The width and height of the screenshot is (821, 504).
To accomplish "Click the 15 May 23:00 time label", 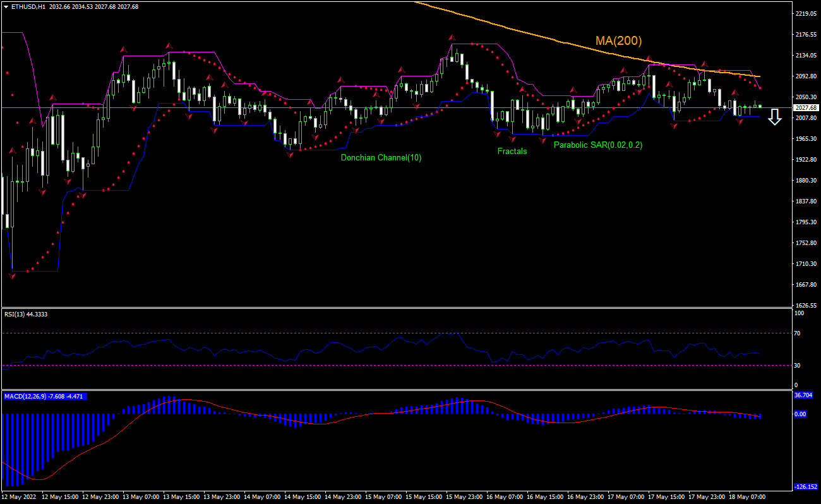I will 465,497.
